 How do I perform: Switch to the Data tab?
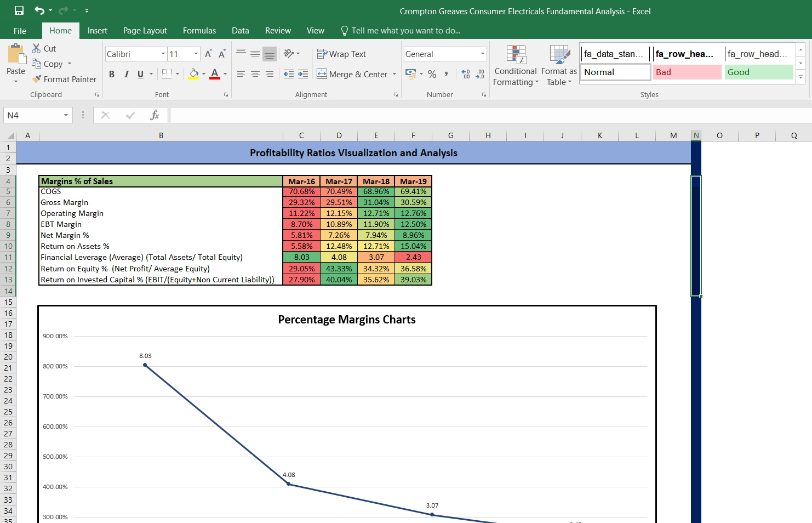pos(241,31)
